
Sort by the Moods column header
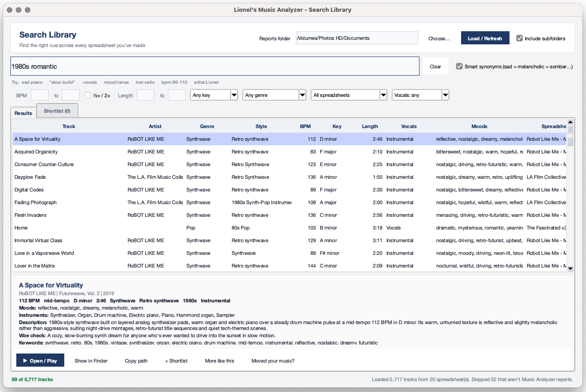[x=479, y=126]
